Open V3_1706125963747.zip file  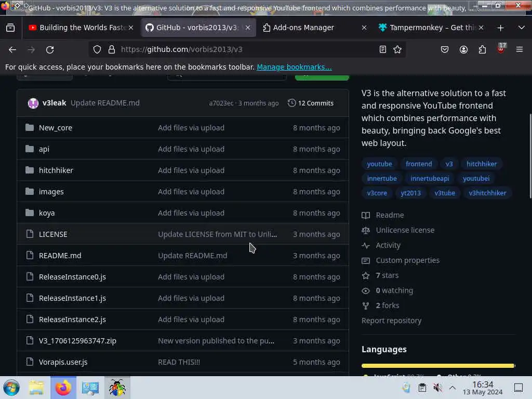78,341
